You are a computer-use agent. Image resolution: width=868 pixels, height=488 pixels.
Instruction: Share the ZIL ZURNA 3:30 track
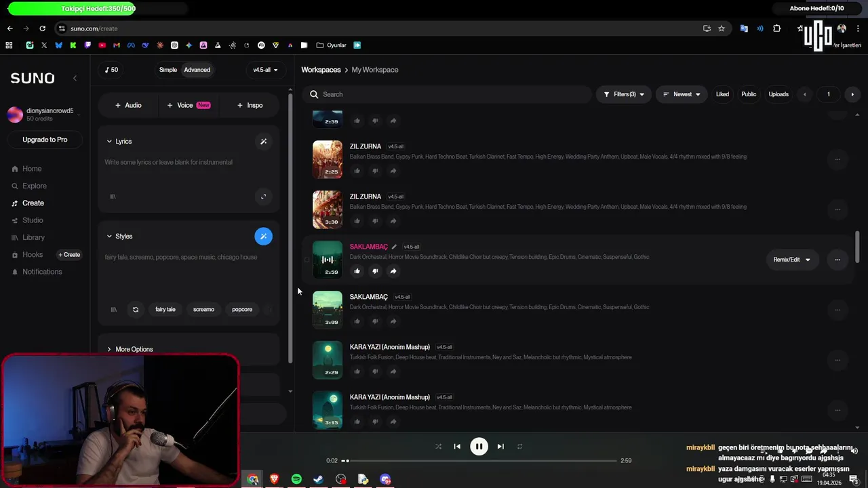[x=393, y=221]
